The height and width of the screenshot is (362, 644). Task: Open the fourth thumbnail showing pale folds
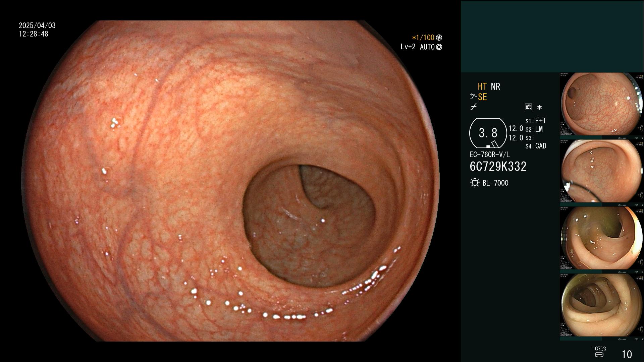pyautogui.click(x=602, y=305)
